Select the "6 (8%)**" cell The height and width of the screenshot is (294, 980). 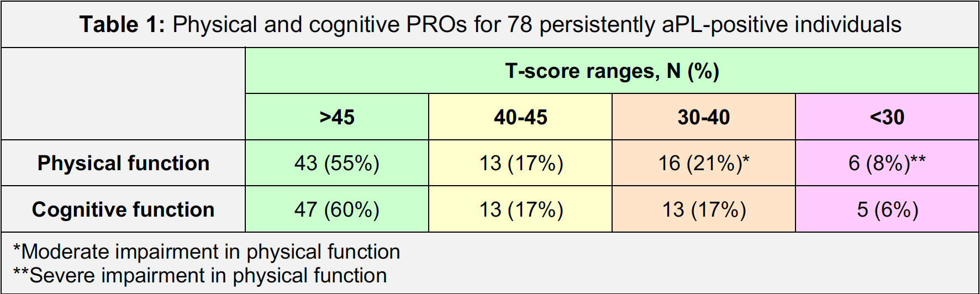tap(887, 163)
